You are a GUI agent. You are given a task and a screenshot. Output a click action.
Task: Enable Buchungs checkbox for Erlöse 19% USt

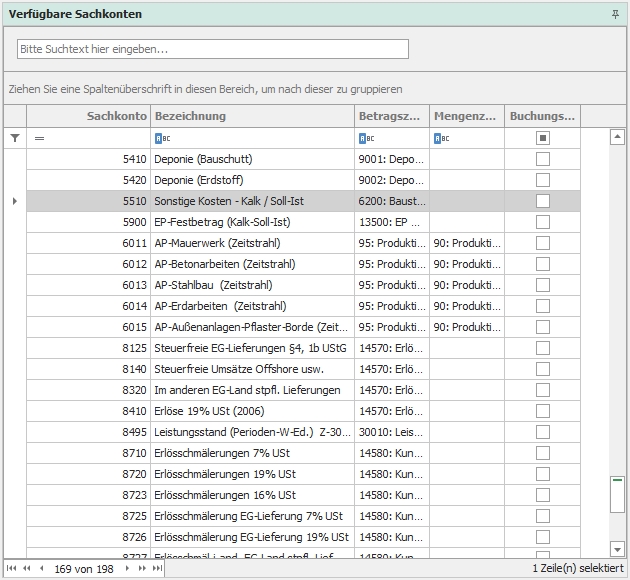click(x=543, y=411)
